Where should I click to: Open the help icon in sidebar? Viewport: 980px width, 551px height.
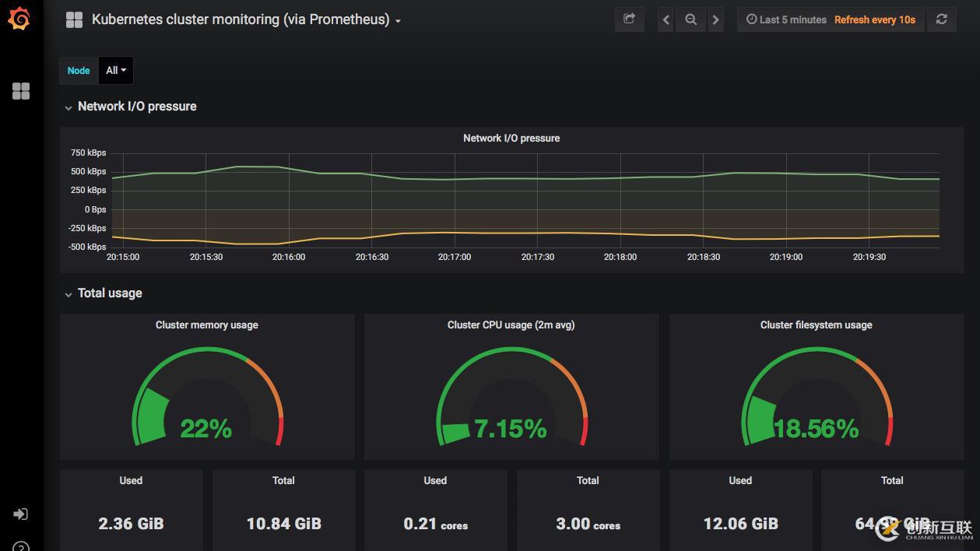tap(21, 547)
